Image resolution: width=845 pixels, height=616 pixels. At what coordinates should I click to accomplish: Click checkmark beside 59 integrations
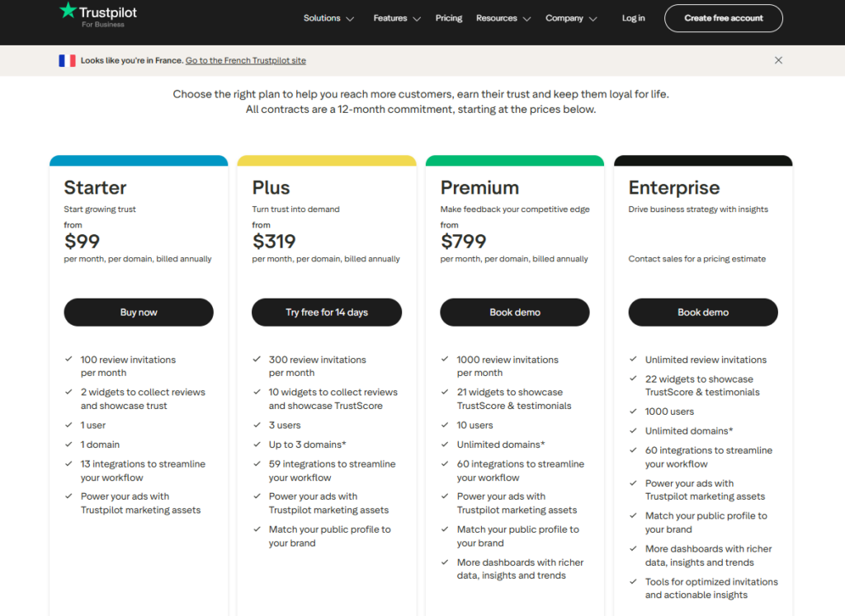(x=257, y=463)
